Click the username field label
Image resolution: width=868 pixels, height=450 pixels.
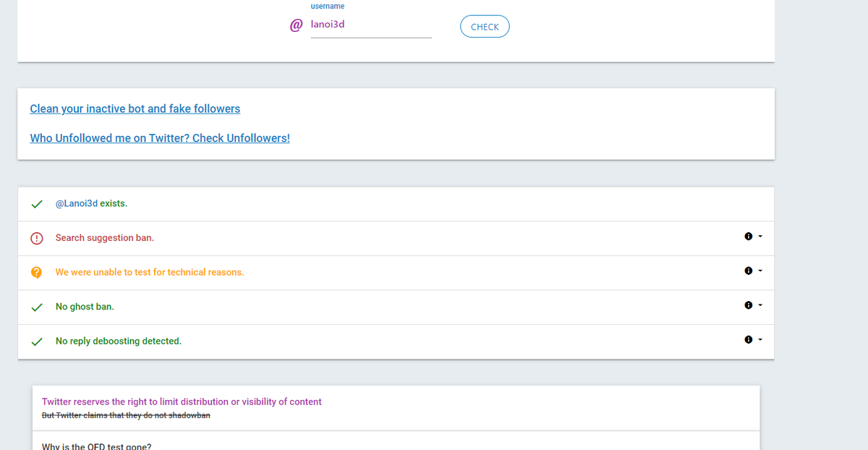pos(328,6)
